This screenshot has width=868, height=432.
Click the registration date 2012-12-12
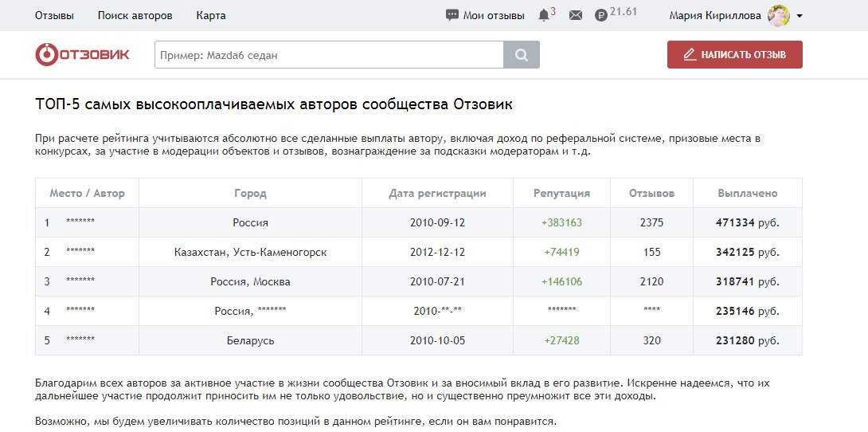437,252
